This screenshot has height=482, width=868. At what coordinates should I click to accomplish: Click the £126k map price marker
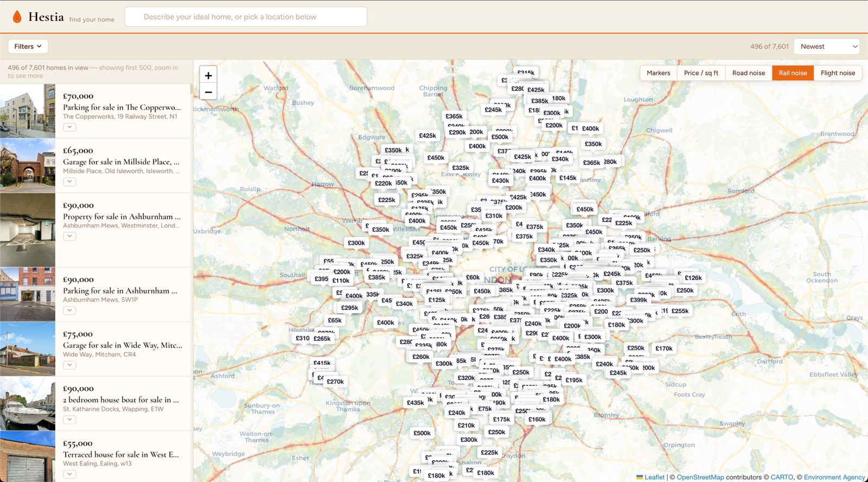[693, 278]
